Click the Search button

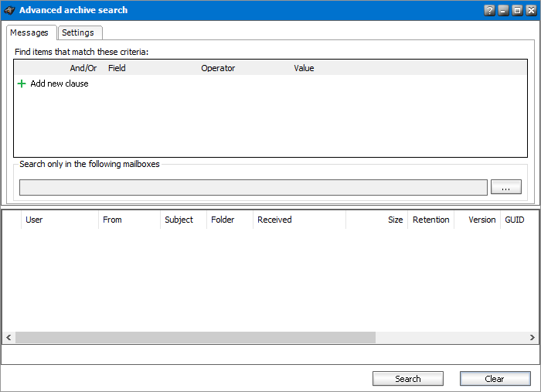click(408, 379)
